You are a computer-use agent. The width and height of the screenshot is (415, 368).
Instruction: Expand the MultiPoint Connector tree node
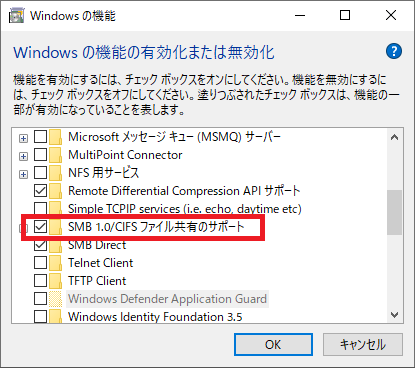pos(23,156)
